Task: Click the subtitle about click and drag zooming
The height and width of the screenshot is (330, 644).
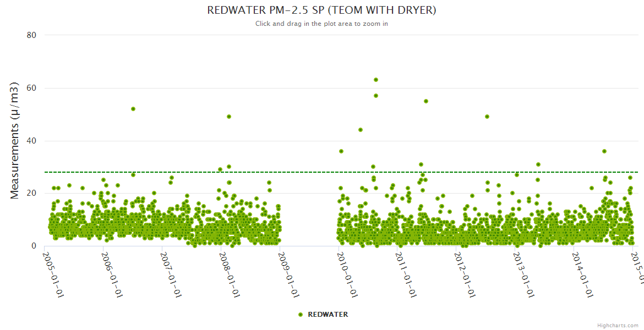Action: point(321,24)
